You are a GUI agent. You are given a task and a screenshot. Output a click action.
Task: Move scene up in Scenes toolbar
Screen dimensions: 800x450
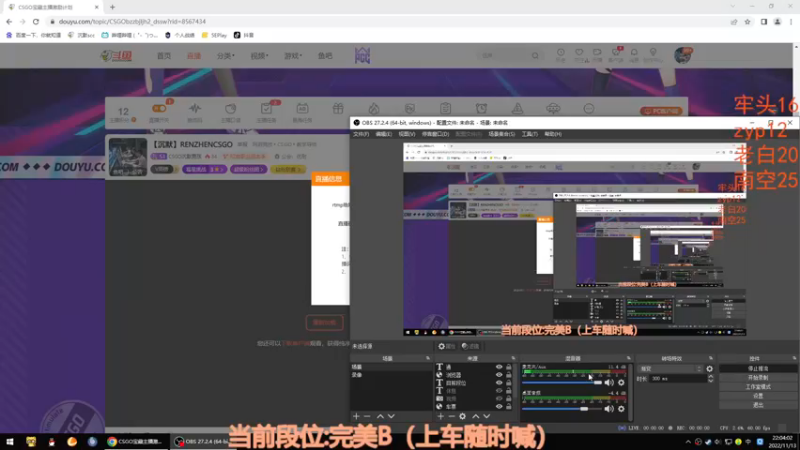click(x=380, y=416)
